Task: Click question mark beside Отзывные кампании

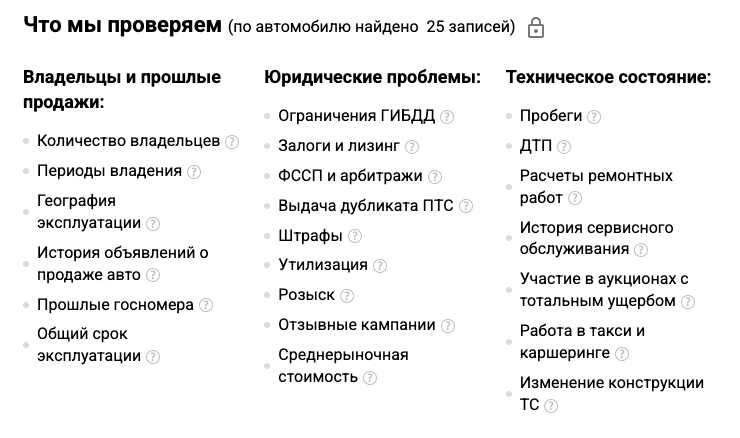Action: (x=447, y=326)
